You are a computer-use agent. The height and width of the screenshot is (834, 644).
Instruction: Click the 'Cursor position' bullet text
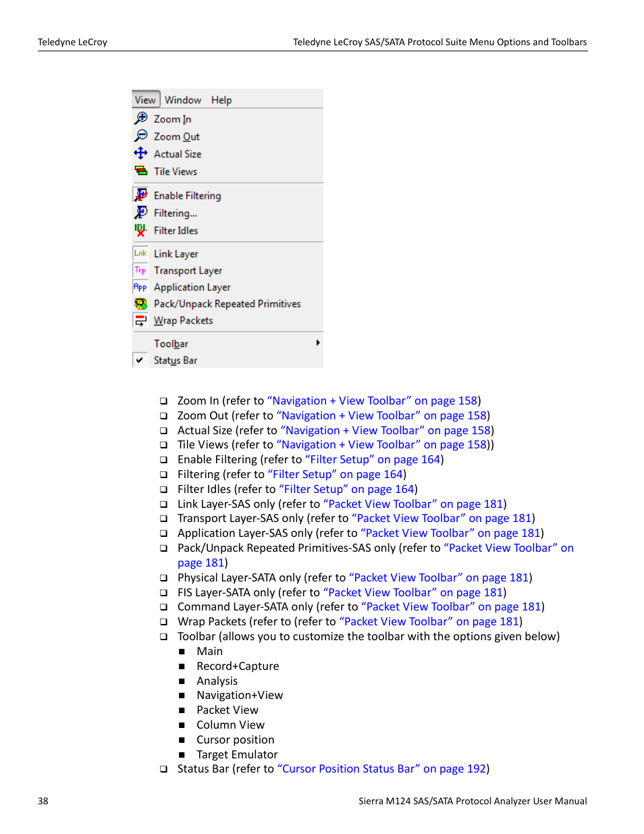[235, 739]
